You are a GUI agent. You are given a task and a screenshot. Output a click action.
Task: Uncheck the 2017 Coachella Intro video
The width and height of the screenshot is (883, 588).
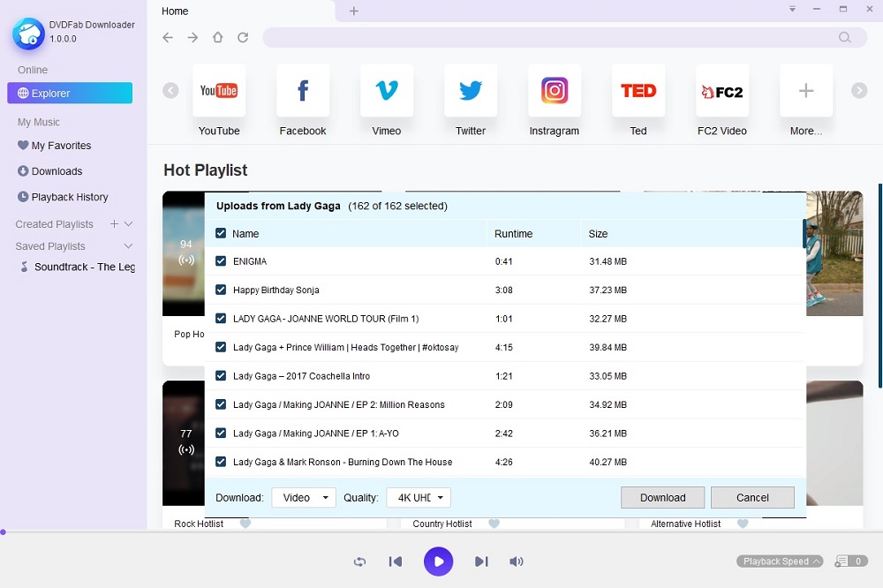(x=221, y=376)
